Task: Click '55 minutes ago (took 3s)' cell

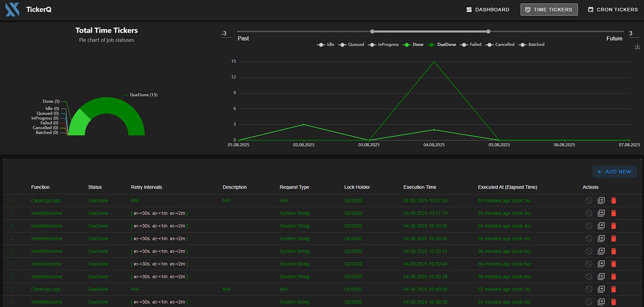Action: click(504, 201)
